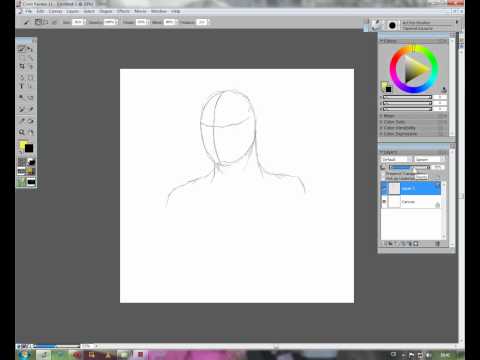The width and height of the screenshot is (480, 360).
Task: Hide Layer 1 using its eye icon
Action: coord(385,189)
